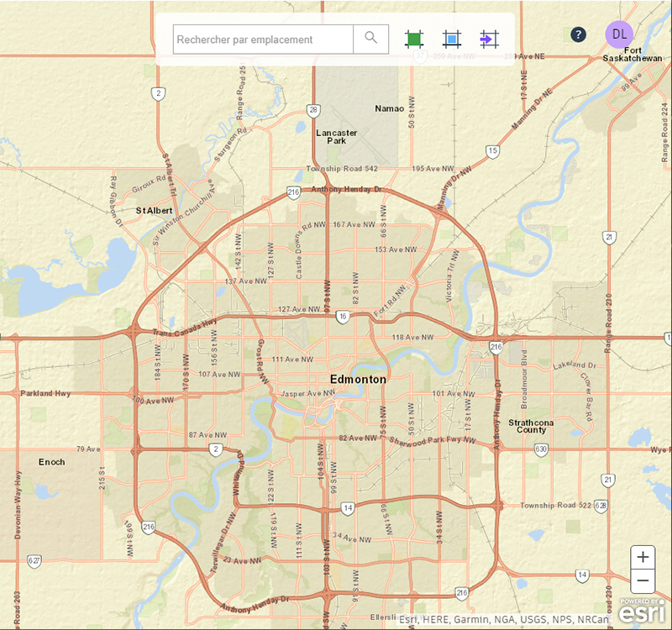Click the highway 28 shield
The width and height of the screenshot is (672, 630).
coord(313,111)
